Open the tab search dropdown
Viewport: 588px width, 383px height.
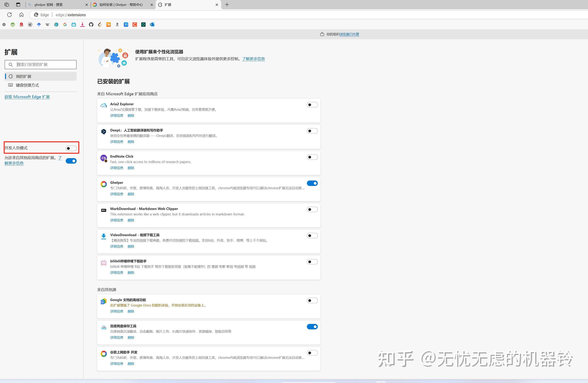click(x=30, y=4)
